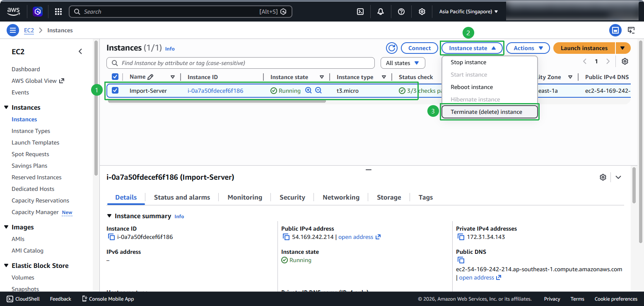Collapse the Elastic Block Store section
644x306 pixels.
(x=6, y=266)
